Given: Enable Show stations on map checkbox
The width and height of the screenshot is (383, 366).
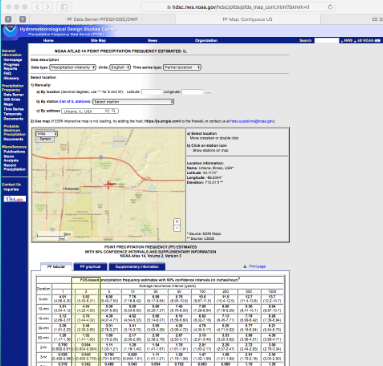Looking at the screenshot, I should pyautogui.click(x=190, y=150).
